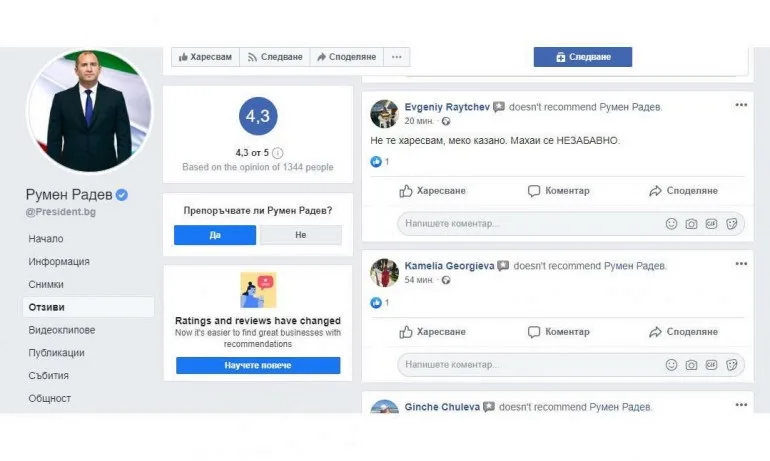Image resolution: width=770 pixels, height=461 pixels.
Task: Open Kamelia Georgieva profile link
Action: [x=449, y=266]
